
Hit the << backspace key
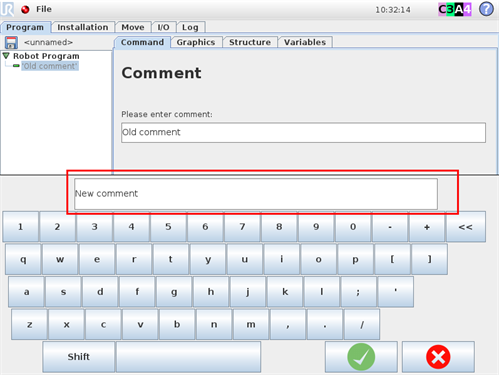[466, 227]
